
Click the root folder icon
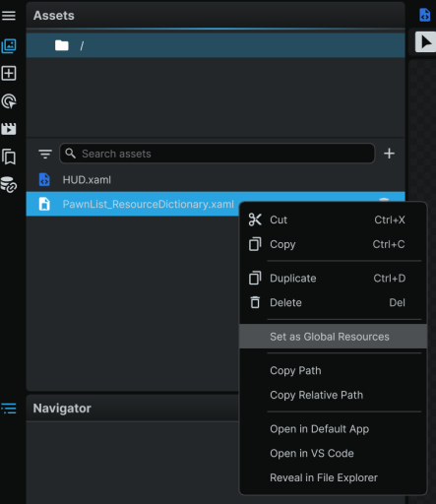pos(62,45)
